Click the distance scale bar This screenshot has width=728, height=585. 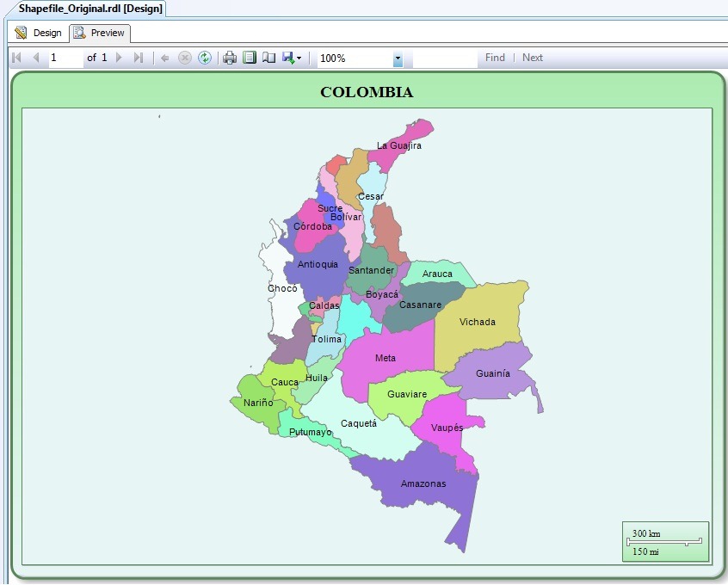point(664,542)
